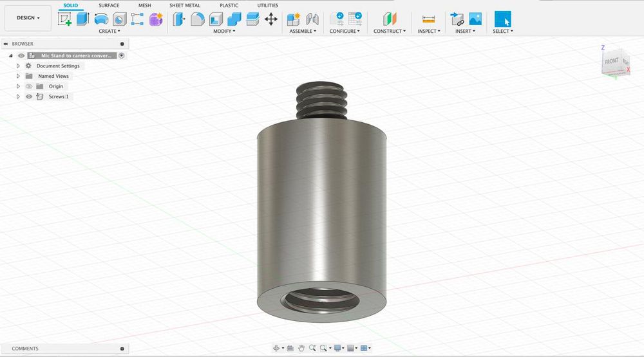Choose the Revolve tool
The width and height of the screenshot is (644, 357).
(x=101, y=19)
